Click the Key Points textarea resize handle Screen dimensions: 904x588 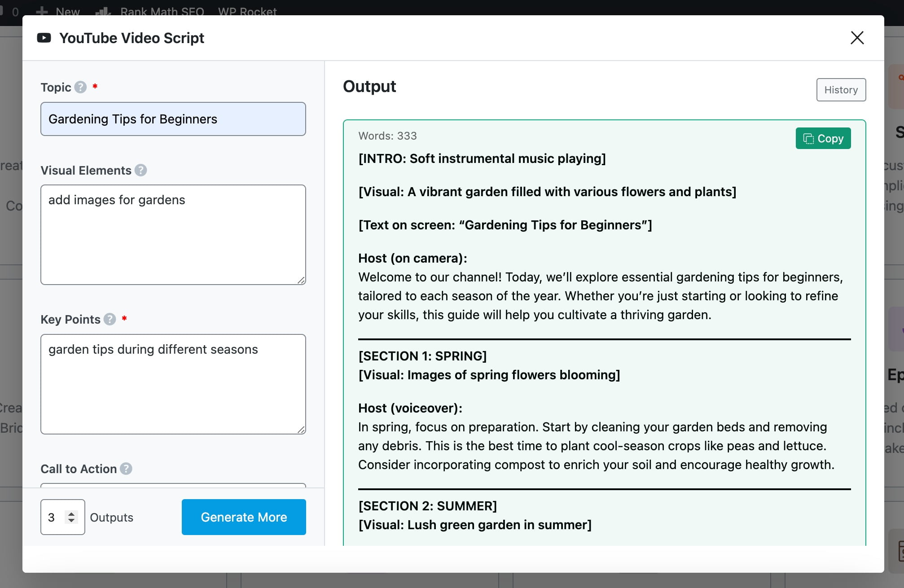coord(301,430)
